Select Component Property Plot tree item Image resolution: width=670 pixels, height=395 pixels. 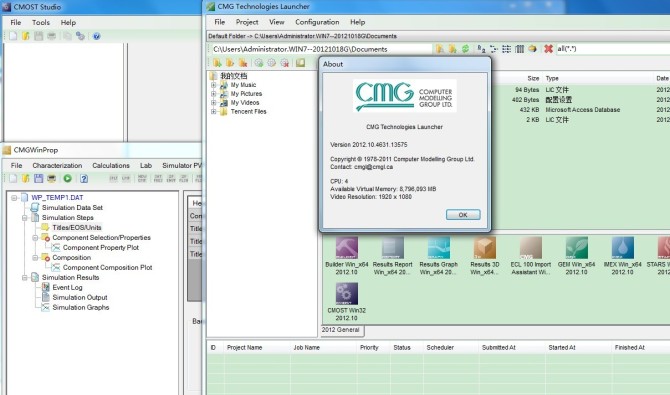tap(101, 248)
